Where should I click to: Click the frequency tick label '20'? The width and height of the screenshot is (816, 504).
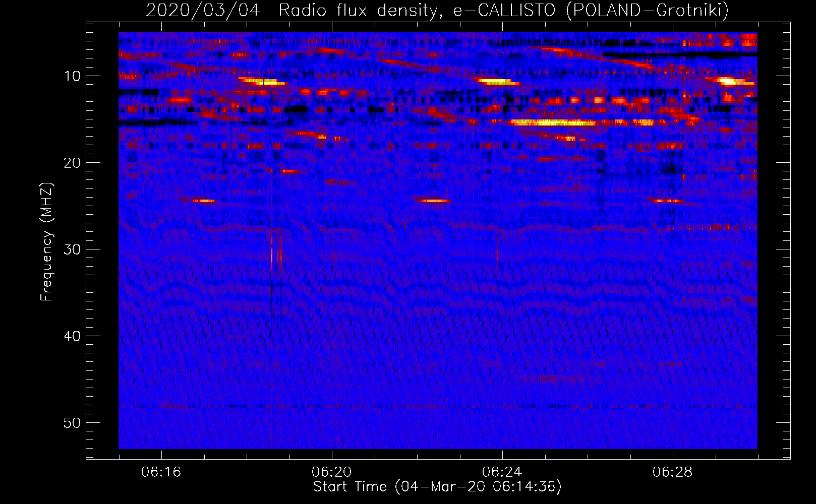point(73,163)
